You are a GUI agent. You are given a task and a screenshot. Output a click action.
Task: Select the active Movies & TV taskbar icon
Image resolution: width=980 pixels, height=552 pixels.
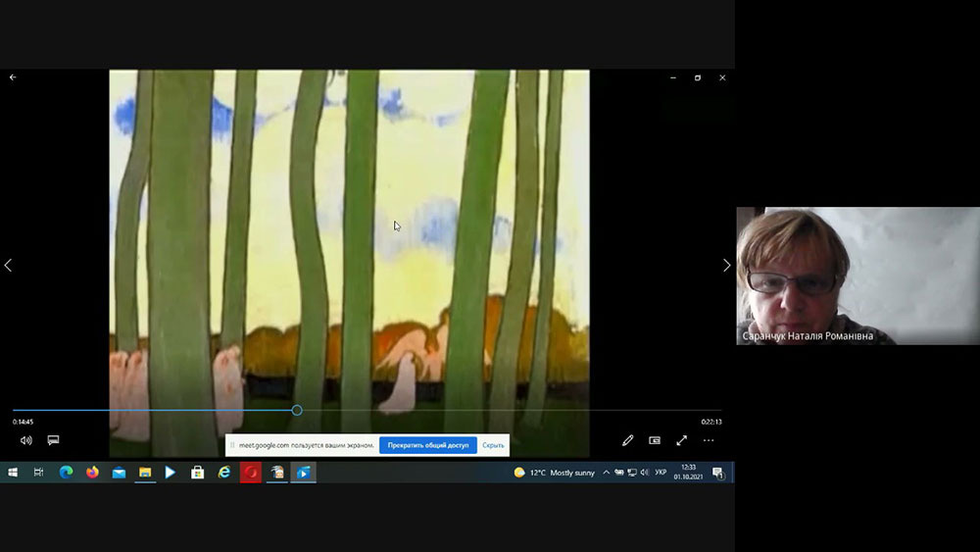click(303, 473)
